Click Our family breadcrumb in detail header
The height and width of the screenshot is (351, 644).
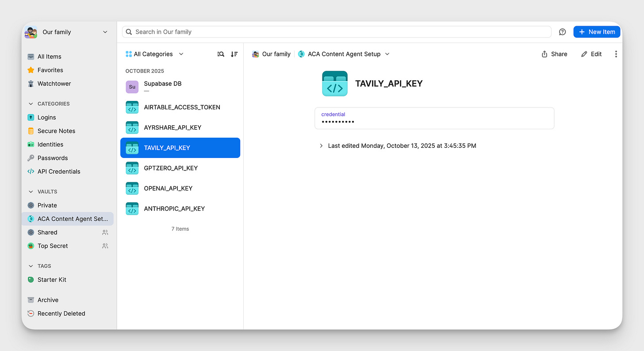tap(271, 54)
